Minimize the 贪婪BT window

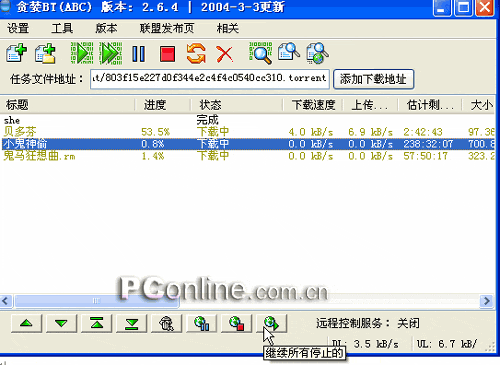[x=441, y=8]
